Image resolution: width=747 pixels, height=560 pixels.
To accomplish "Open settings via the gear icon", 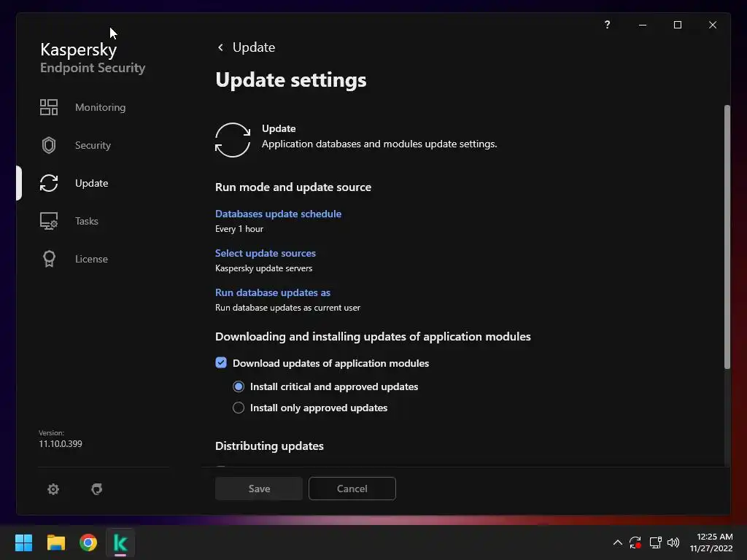I will click(53, 489).
